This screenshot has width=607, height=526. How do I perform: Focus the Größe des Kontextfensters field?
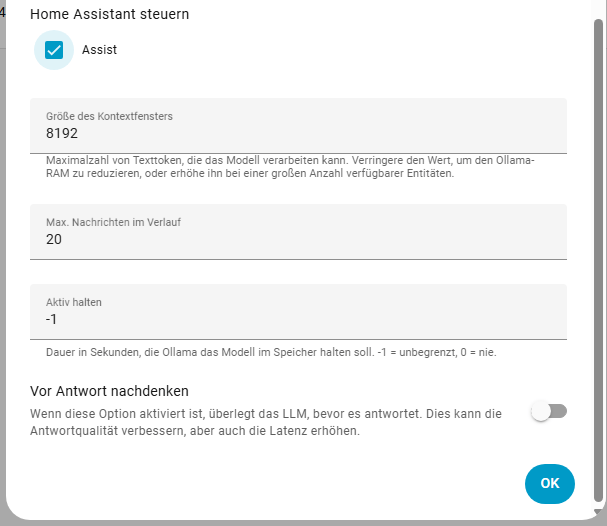click(298, 125)
